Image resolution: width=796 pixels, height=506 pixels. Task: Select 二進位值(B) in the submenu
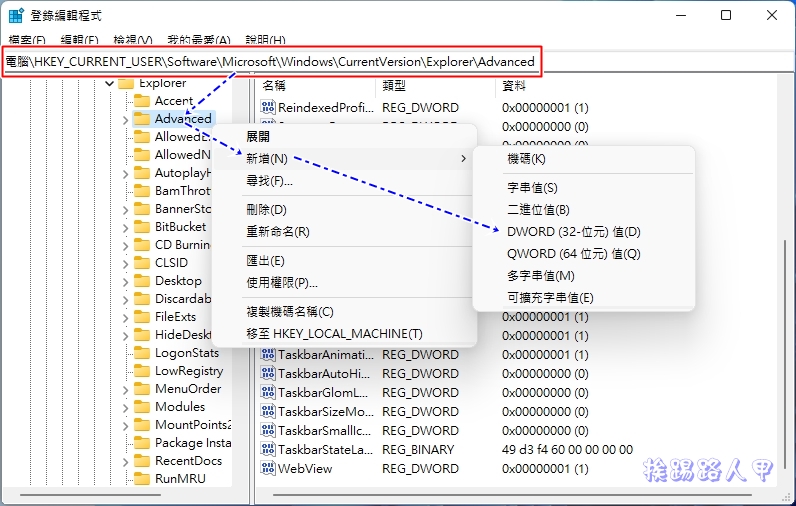tap(584, 210)
